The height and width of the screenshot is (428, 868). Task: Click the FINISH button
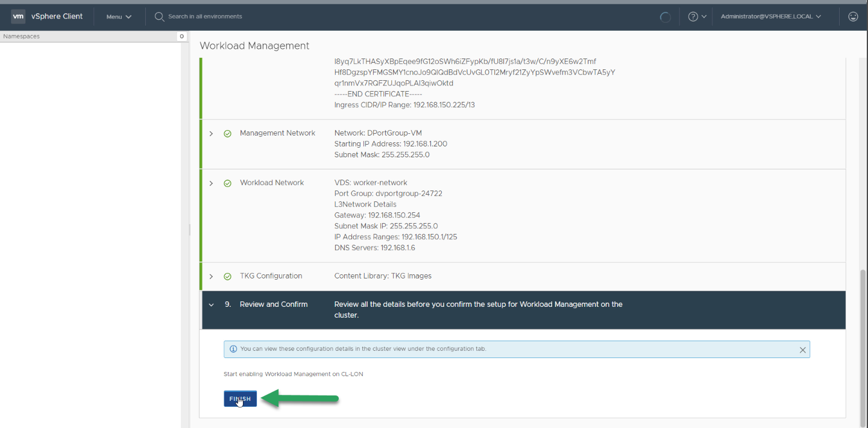[x=240, y=399]
